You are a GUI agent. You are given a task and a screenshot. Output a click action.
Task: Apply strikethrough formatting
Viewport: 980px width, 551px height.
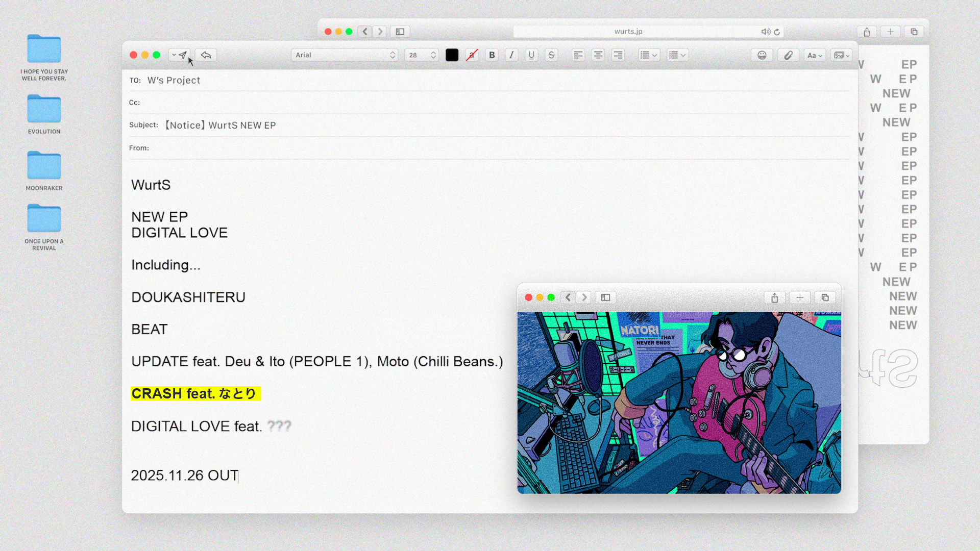tap(551, 55)
